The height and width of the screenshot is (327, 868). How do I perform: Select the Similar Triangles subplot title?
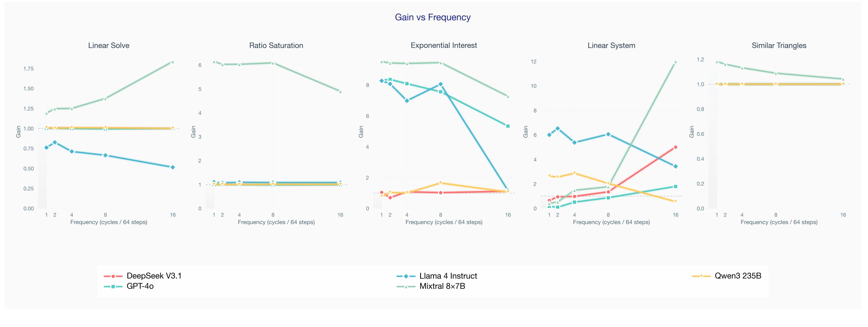(779, 45)
